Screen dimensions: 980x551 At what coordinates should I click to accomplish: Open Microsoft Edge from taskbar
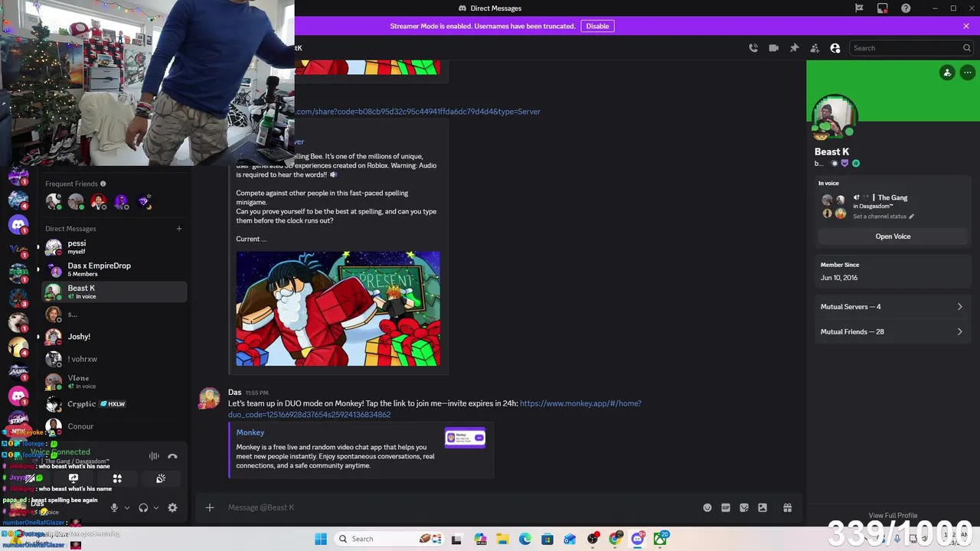(x=525, y=539)
